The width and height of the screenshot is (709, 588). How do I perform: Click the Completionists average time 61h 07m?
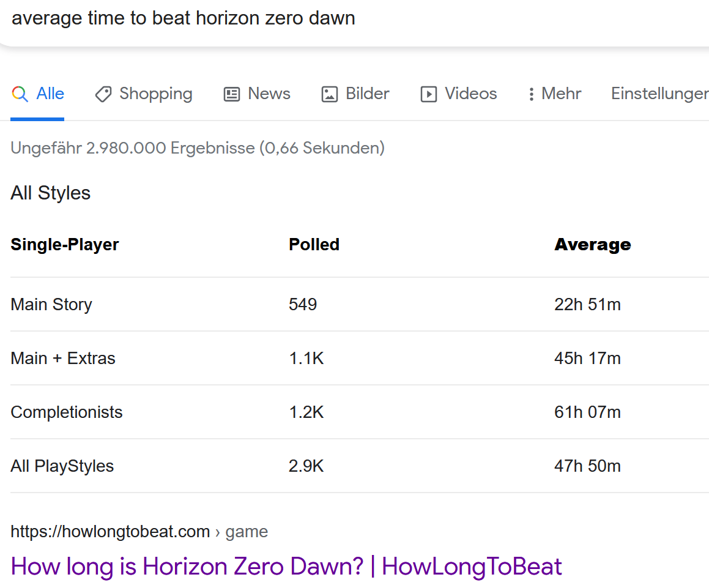click(x=587, y=412)
